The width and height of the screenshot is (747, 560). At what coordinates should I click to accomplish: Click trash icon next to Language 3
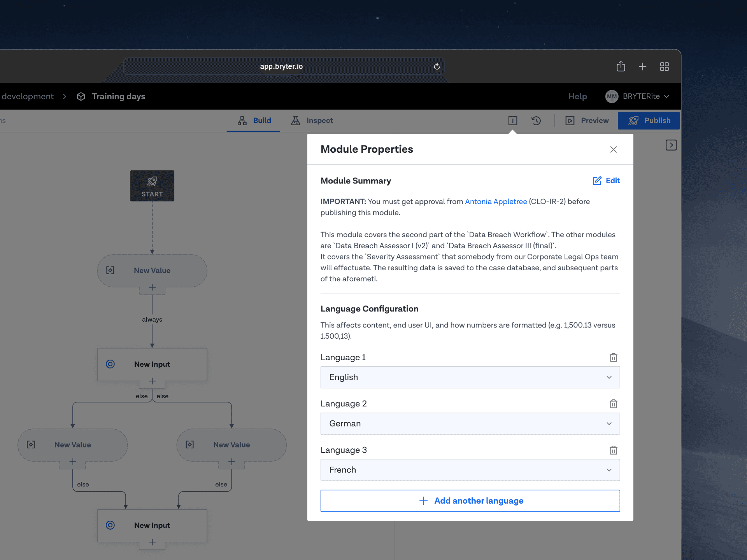pyautogui.click(x=613, y=450)
